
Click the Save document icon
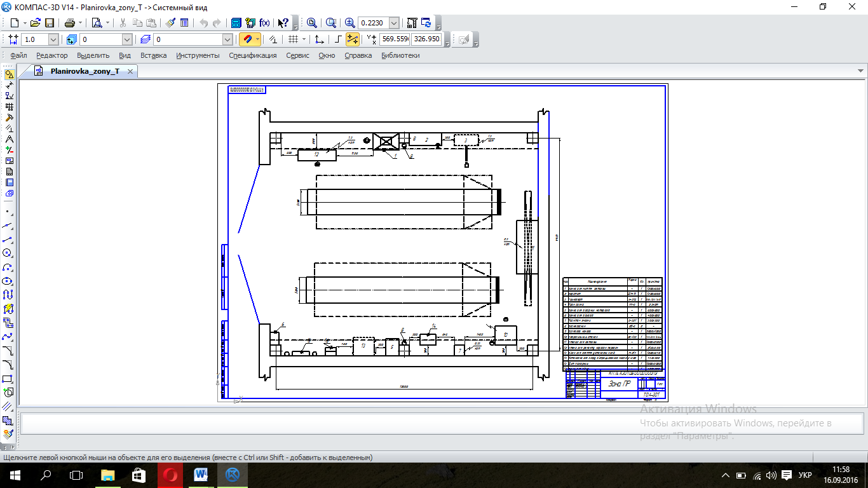click(49, 23)
